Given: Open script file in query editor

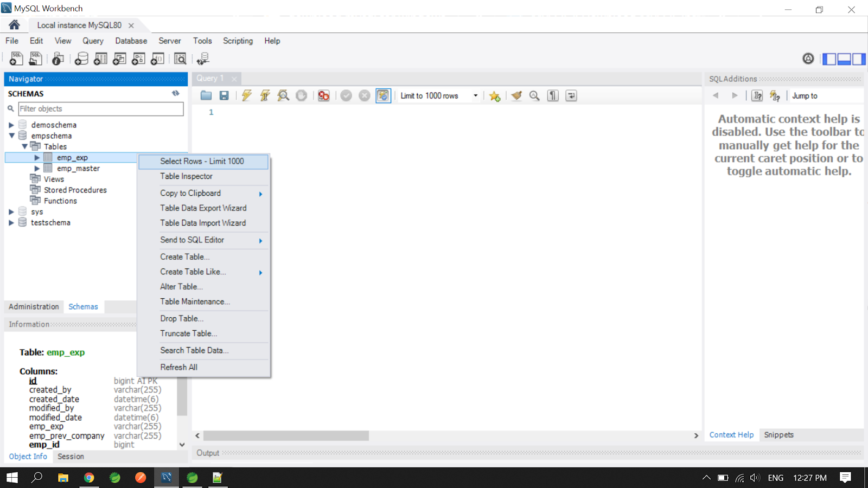Looking at the screenshot, I should coord(206,95).
